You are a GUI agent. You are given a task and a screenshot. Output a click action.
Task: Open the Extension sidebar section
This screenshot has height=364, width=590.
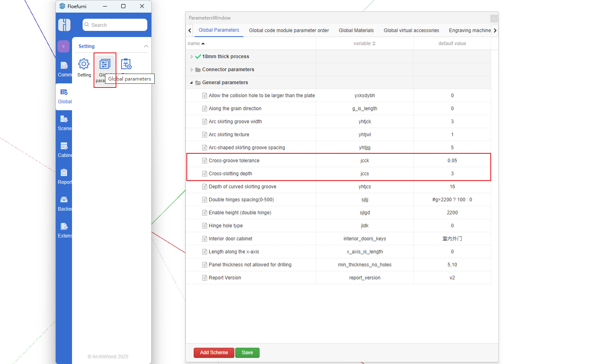click(64, 230)
